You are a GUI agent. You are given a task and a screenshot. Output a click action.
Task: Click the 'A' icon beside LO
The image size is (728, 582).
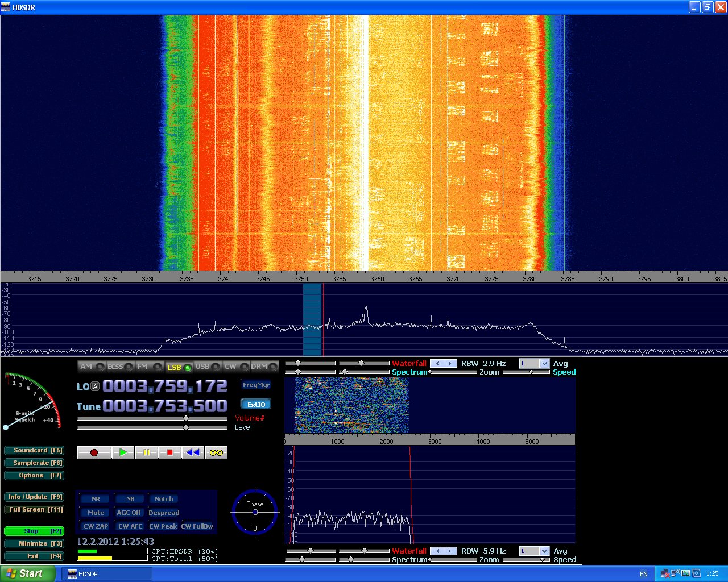tap(95, 386)
